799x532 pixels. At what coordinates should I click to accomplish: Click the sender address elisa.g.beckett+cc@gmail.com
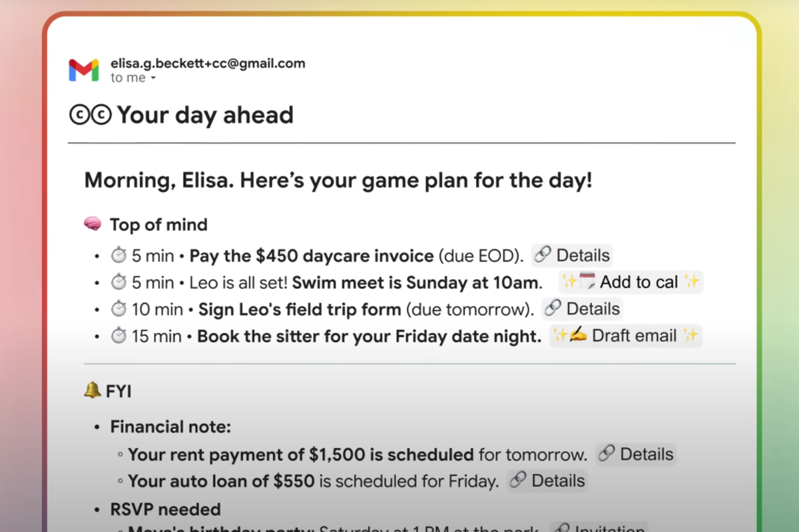(x=208, y=64)
